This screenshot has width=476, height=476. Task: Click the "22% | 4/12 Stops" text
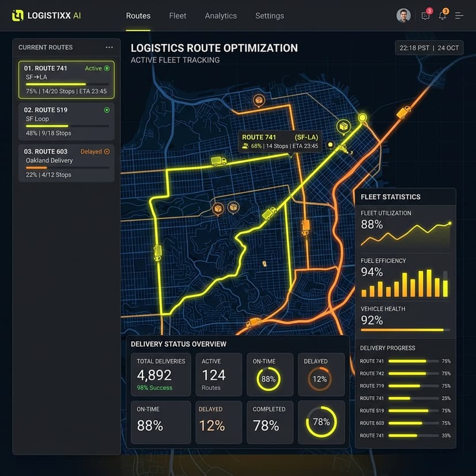coord(48,175)
